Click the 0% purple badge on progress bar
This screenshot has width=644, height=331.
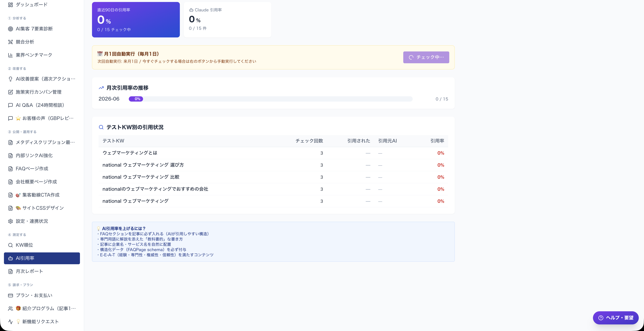(x=136, y=99)
